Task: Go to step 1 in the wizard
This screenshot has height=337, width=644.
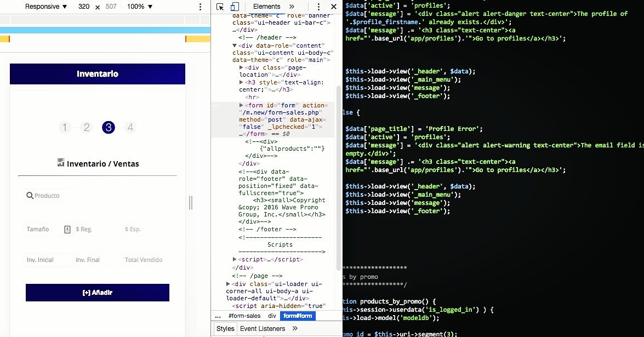Action: point(65,128)
